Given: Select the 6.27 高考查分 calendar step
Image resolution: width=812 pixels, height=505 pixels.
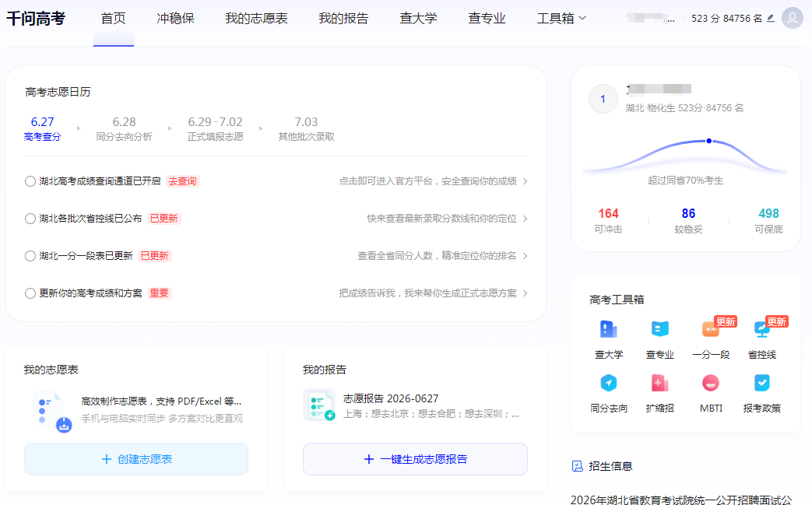Looking at the screenshot, I should (43, 129).
